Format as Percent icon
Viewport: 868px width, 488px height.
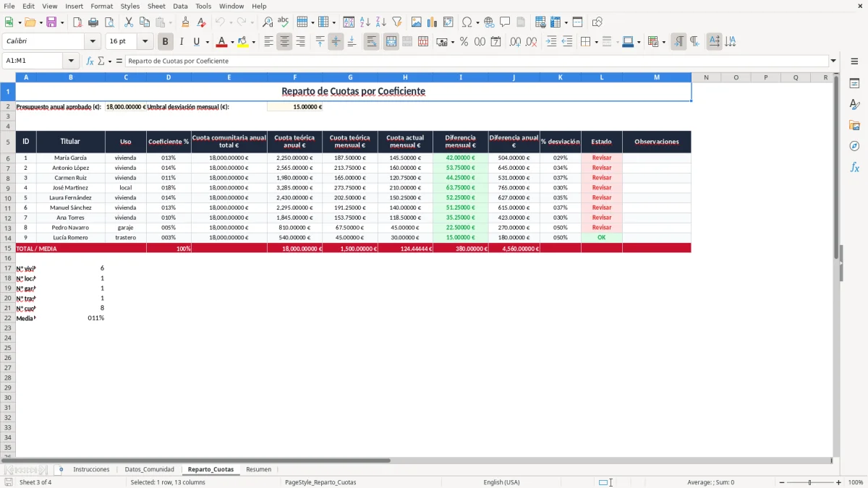(464, 42)
